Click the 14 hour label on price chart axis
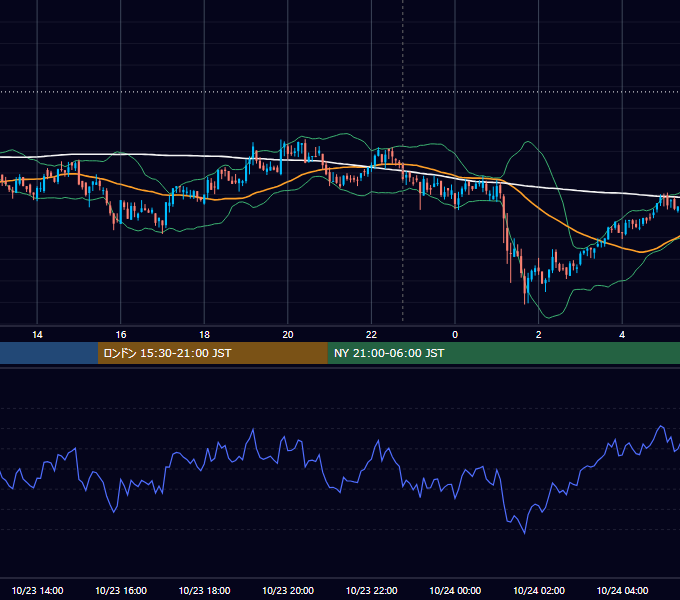The image size is (680, 600). click(37, 335)
